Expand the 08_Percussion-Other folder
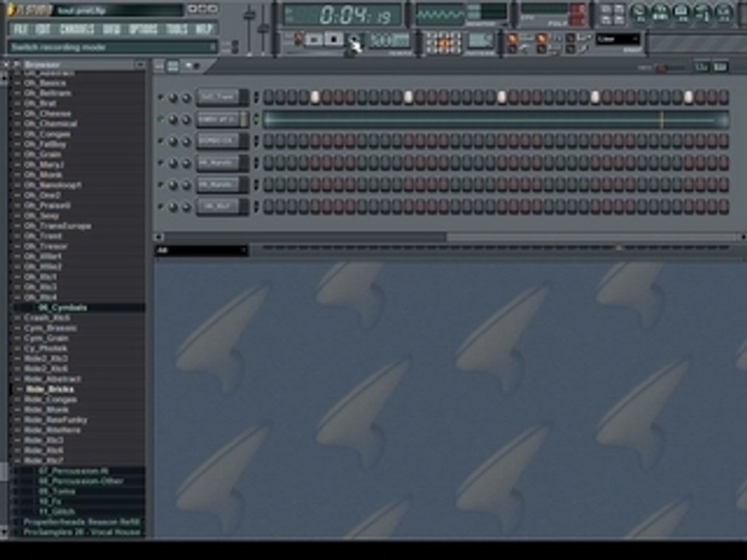Image resolution: width=747 pixels, height=560 pixels. (x=80, y=481)
